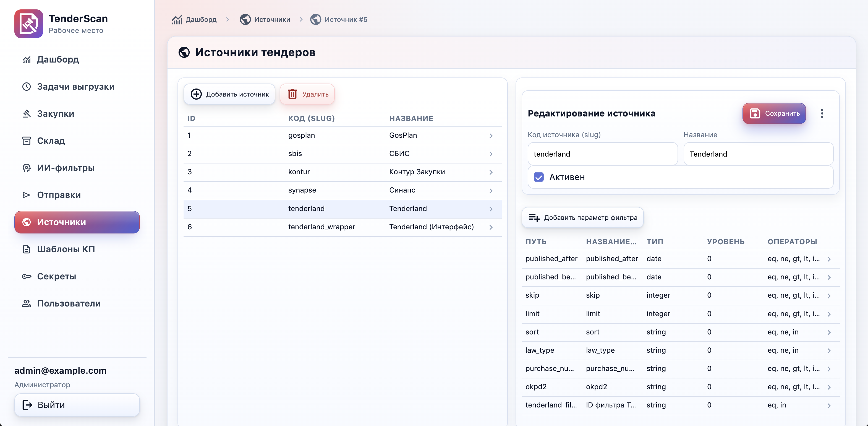Expand the gosplan source row chevron
868x426 pixels.
click(491, 136)
